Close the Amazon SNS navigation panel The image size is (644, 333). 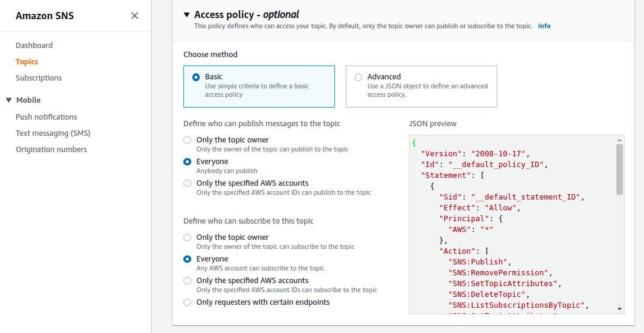click(x=134, y=16)
